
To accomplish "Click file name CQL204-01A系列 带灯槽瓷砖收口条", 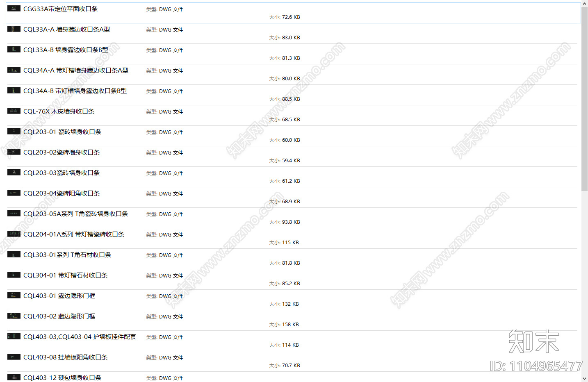I will click(74, 234).
